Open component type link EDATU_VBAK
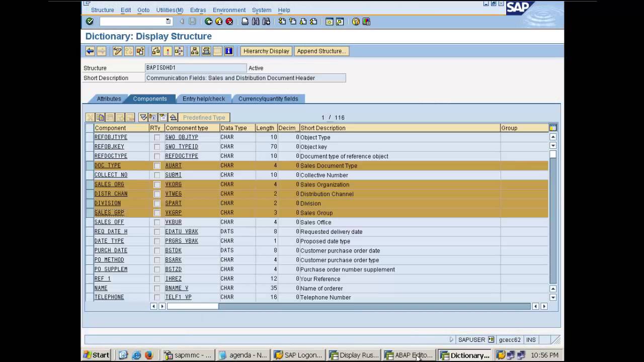Viewport: 644px width, 362px height. coord(182,232)
